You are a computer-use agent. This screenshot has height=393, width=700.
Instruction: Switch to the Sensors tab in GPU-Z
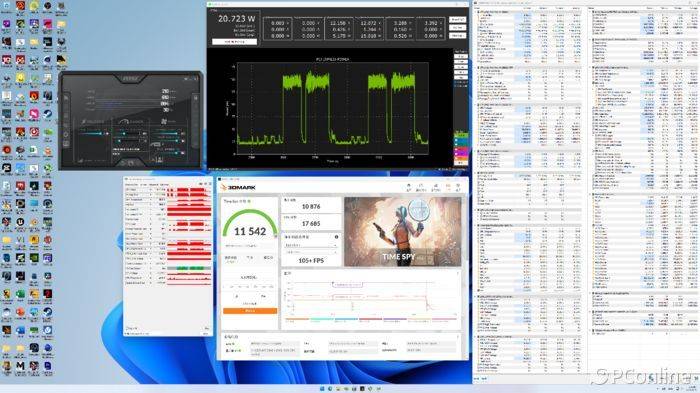coord(143,184)
